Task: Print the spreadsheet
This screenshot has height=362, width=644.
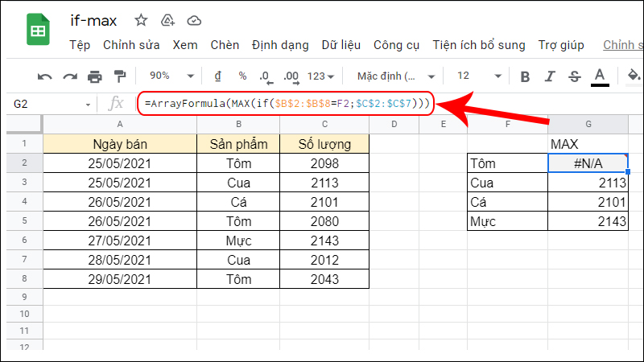Action: [x=95, y=76]
